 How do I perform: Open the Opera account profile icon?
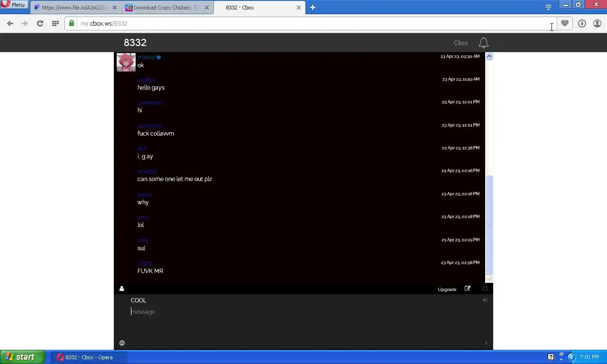click(x=597, y=23)
